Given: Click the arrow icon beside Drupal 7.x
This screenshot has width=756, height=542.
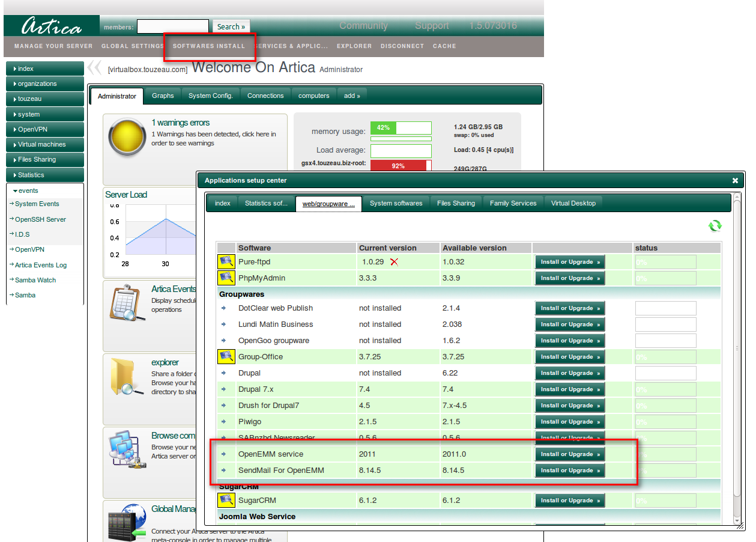Looking at the screenshot, I should coord(223,389).
